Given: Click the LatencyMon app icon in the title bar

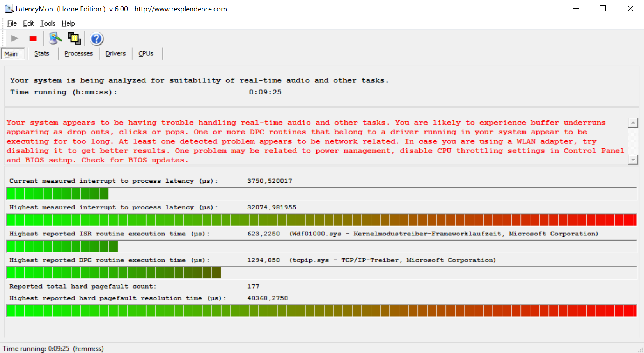Looking at the screenshot, I should (x=9, y=9).
